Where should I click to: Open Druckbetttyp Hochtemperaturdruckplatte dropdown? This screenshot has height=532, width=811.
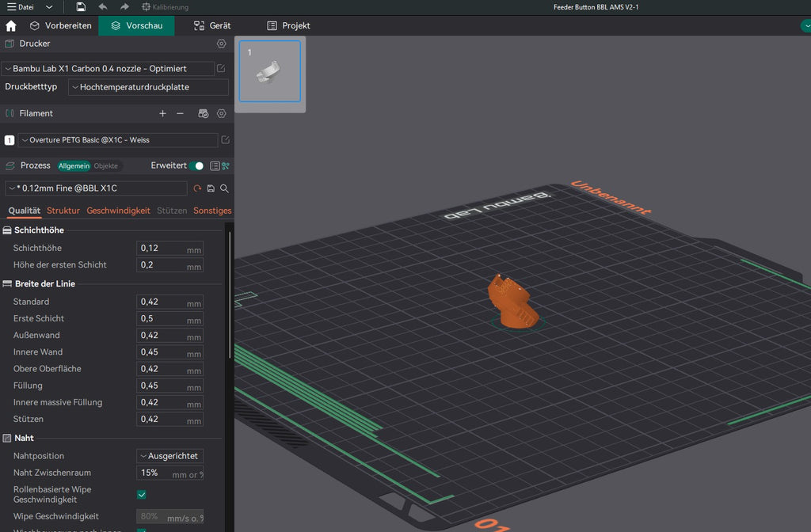148,87
